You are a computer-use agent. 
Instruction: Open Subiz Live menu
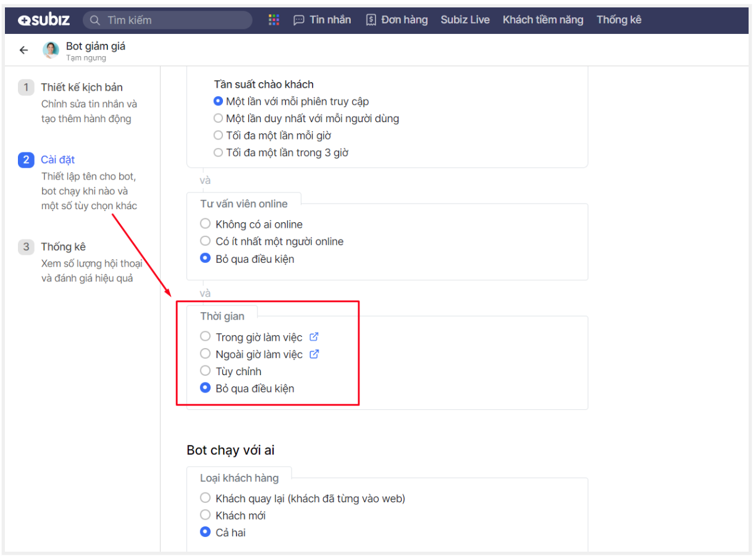point(465,20)
